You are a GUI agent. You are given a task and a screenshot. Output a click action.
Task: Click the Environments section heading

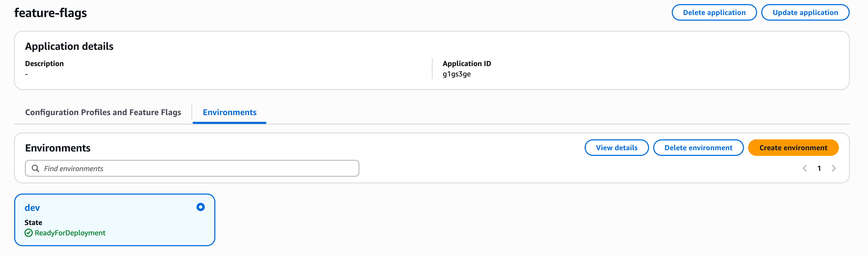tap(58, 148)
